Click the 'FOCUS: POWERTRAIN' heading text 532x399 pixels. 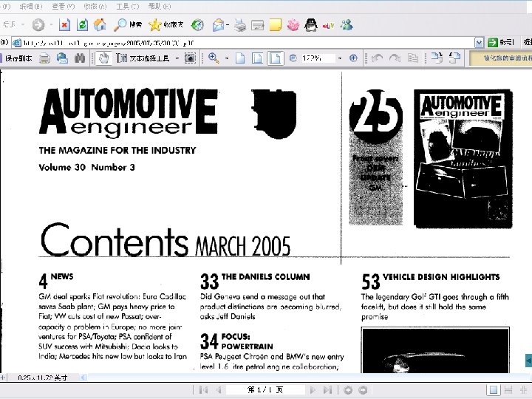coord(247,341)
